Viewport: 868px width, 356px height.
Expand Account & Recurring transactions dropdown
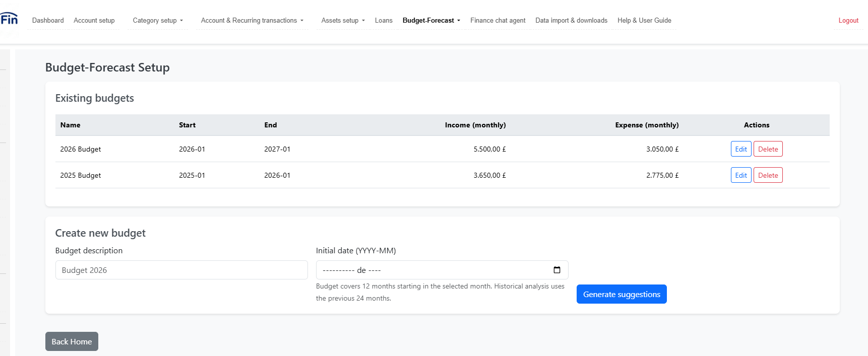[x=252, y=21]
